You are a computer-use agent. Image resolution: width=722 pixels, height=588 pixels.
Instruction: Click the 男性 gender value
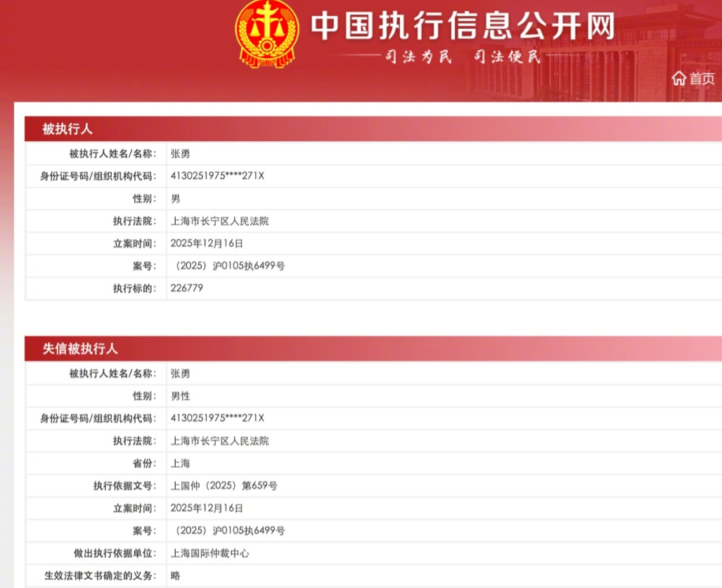(x=181, y=396)
